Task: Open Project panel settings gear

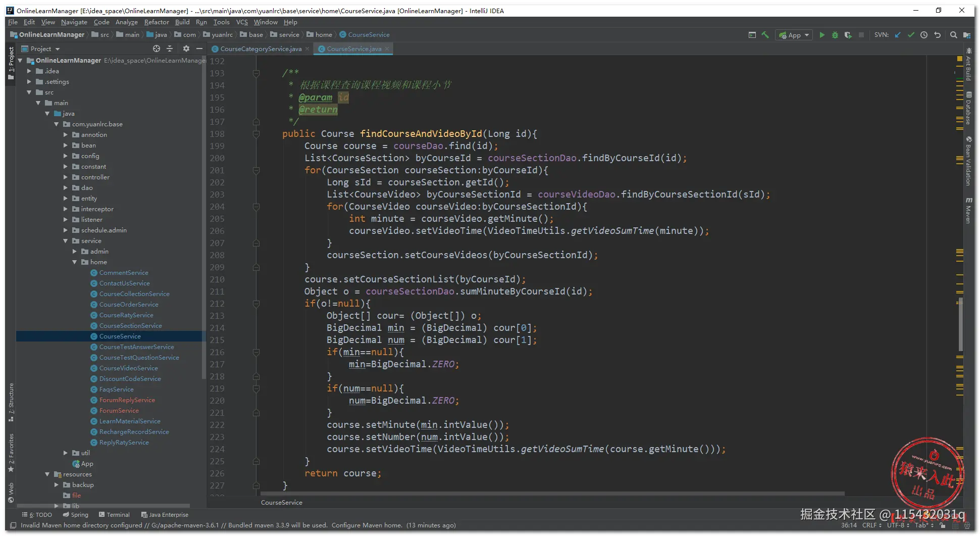Action: click(186, 48)
